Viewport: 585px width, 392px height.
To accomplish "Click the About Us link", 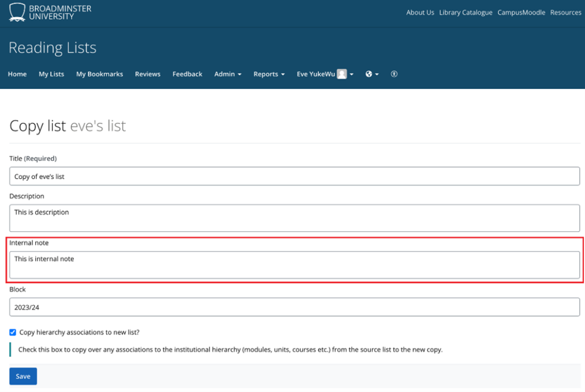I will tap(420, 13).
